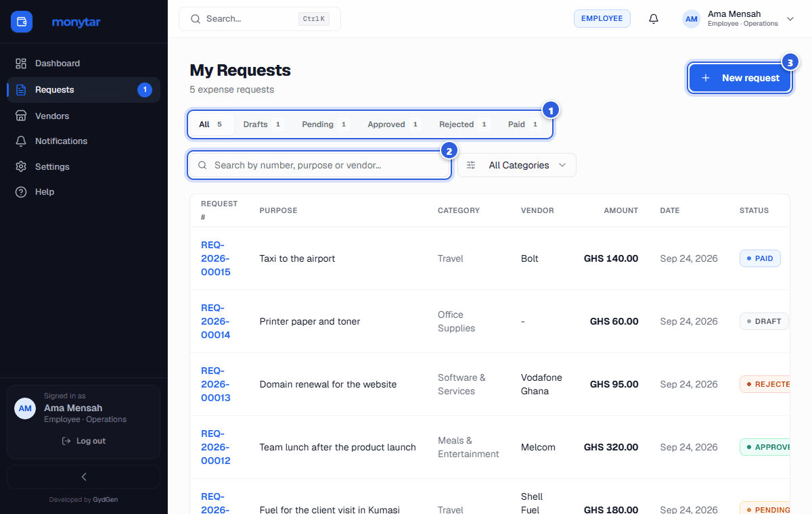Image resolution: width=812 pixels, height=514 pixels.
Task: Click the GHS 140.00 amount
Action: [x=611, y=258]
